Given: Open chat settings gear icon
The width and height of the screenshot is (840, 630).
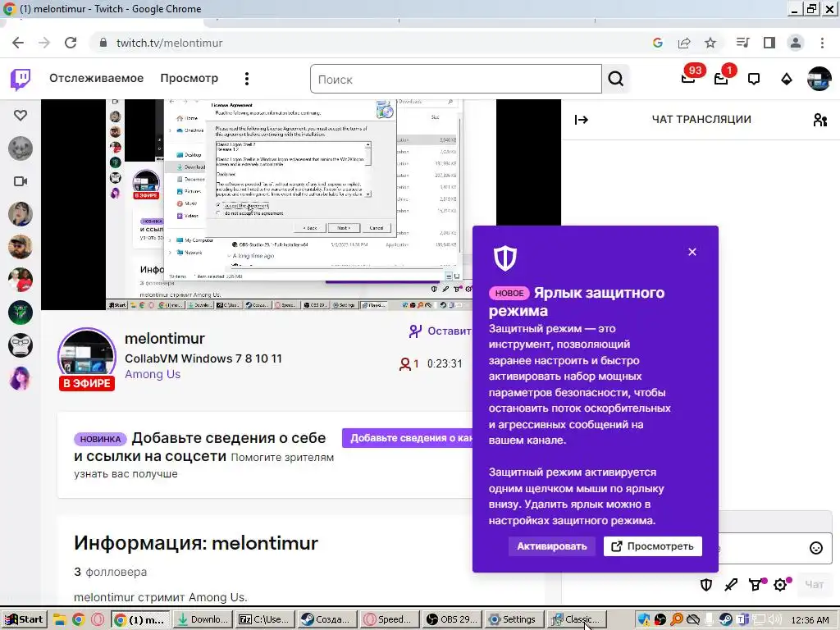Looking at the screenshot, I should coord(781,584).
